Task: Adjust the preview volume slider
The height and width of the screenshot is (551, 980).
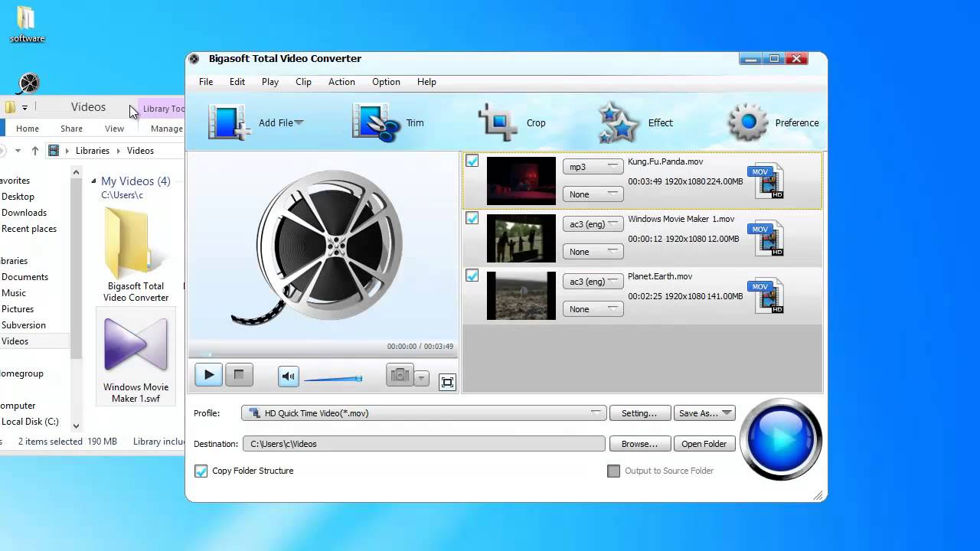Action: (x=333, y=379)
